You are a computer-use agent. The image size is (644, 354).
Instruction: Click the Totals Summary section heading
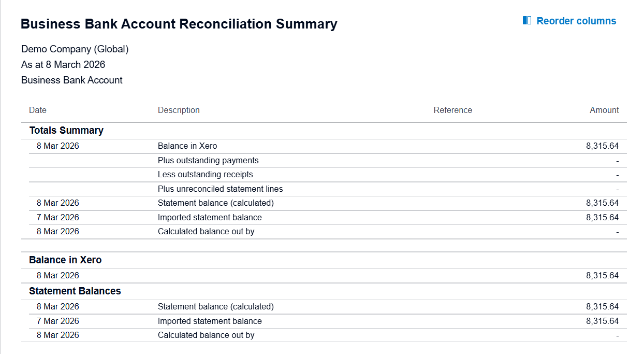(x=66, y=131)
